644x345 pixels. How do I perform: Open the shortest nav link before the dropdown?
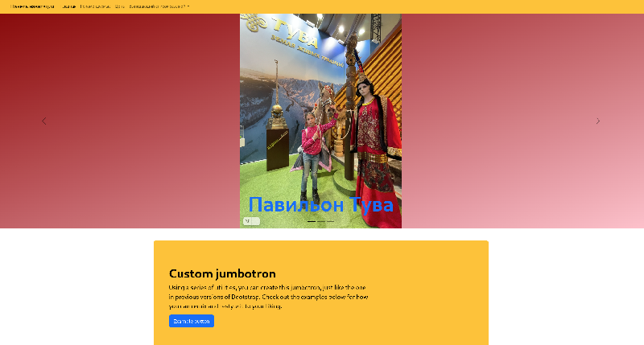click(119, 6)
